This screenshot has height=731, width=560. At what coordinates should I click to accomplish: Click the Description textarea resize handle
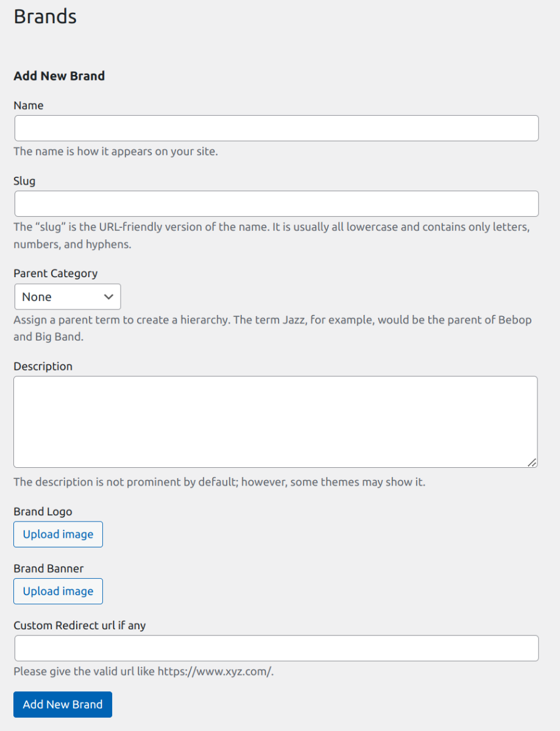[532, 462]
